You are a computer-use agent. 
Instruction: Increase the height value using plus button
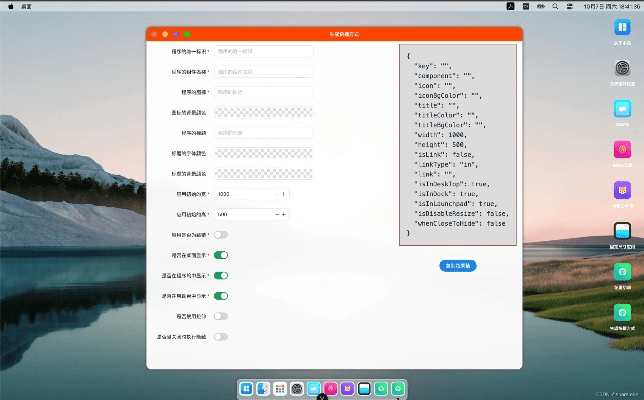[284, 214]
